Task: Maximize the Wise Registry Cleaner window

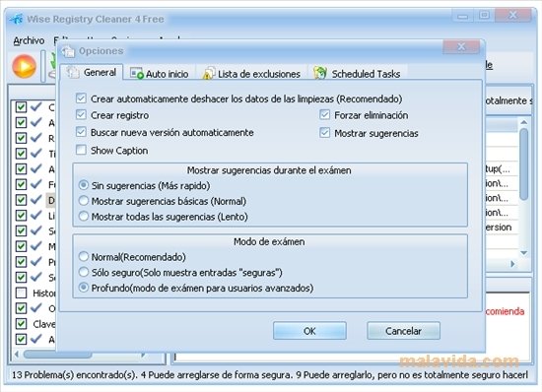Action: click(484, 15)
